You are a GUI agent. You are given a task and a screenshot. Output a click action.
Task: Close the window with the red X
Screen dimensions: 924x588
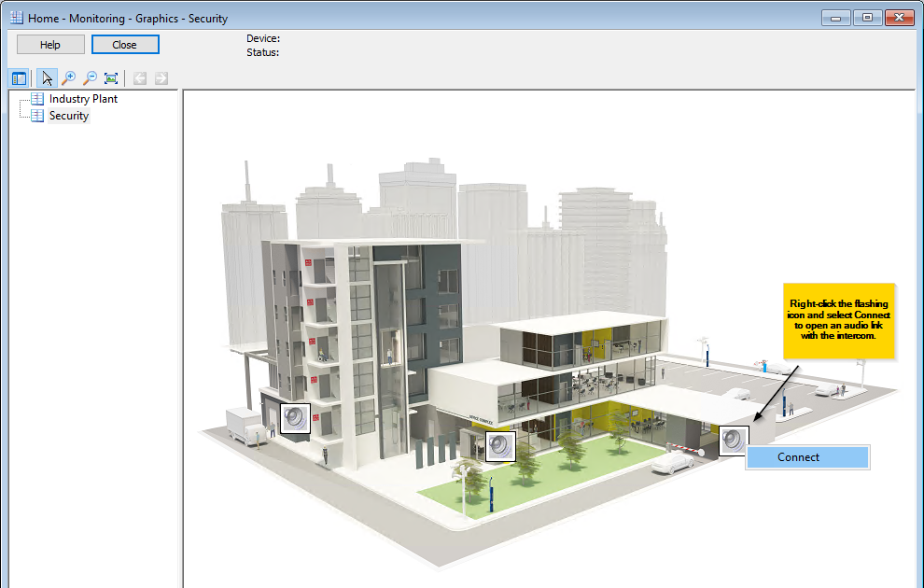[899, 18]
